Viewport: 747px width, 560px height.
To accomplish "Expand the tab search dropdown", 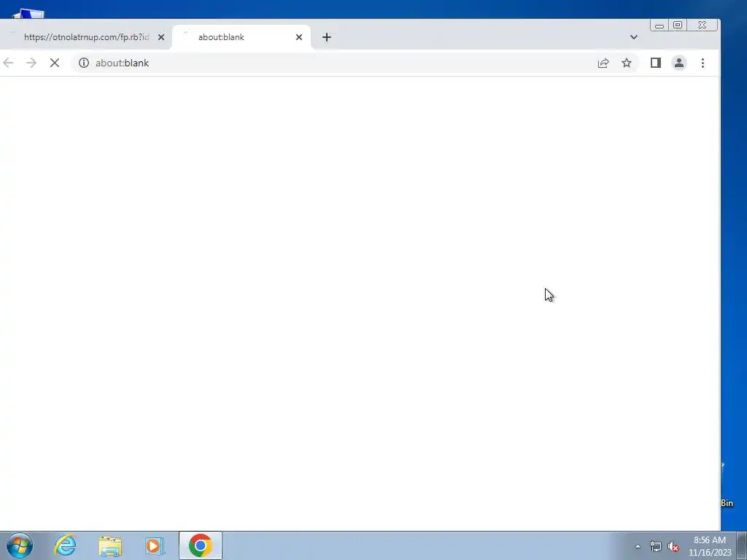I will coord(634,37).
